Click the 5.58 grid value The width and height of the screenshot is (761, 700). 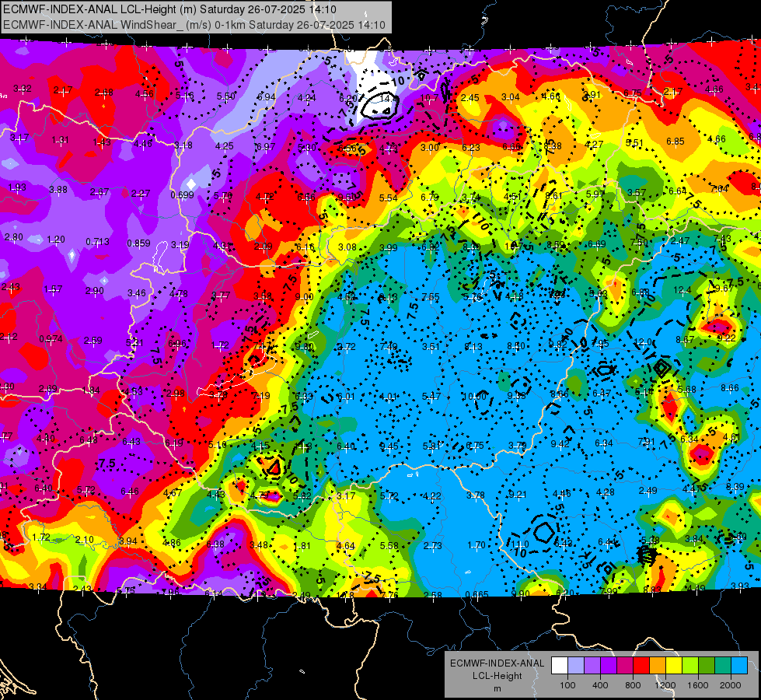[389, 545]
